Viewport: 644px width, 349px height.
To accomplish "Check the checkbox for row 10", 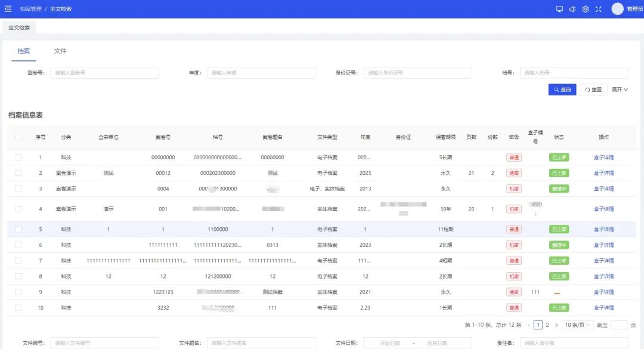I will (18, 307).
